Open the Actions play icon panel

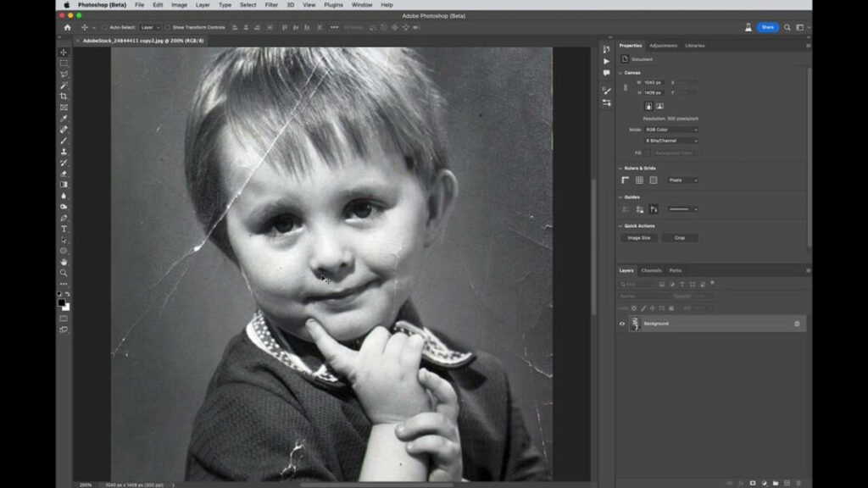click(607, 61)
